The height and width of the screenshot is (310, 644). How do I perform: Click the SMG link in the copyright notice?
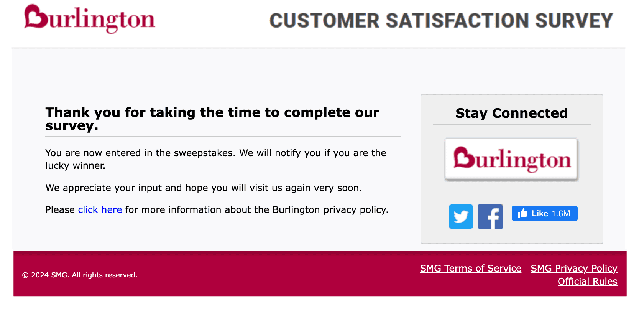pos(59,275)
